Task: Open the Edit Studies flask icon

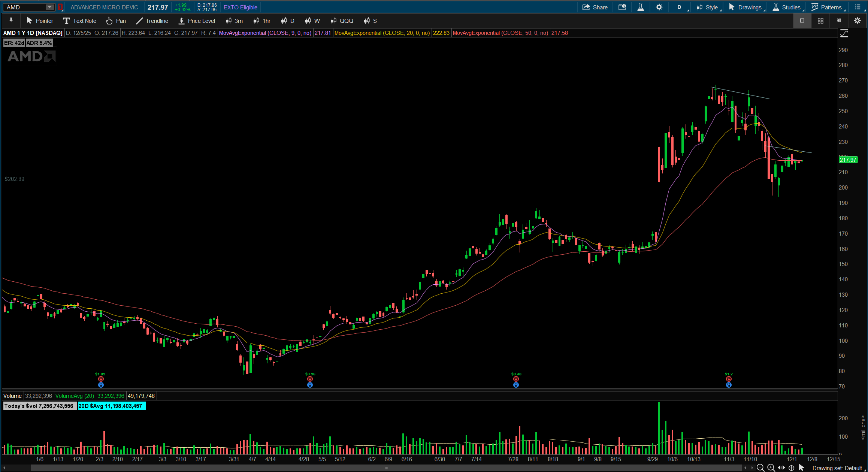Action: point(641,7)
